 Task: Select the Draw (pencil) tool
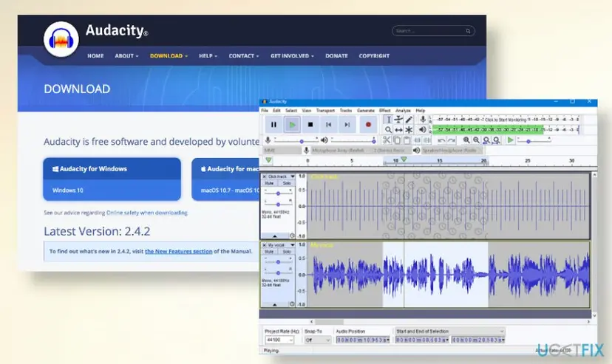click(409, 120)
